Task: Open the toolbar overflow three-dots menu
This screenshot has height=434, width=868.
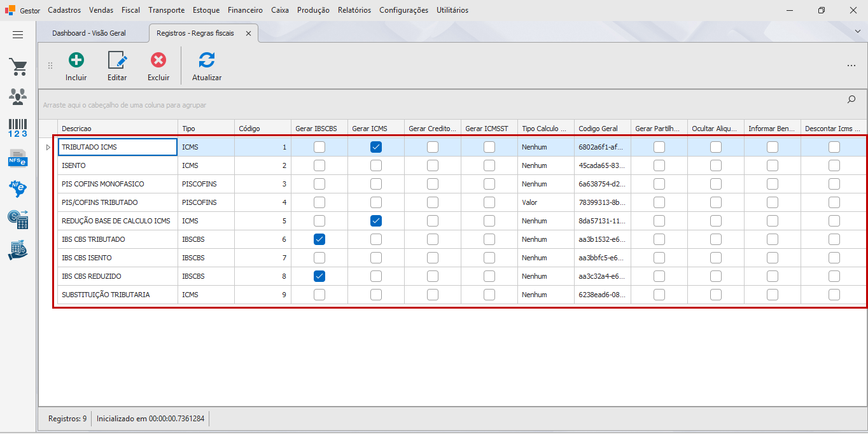Action: coord(851,66)
